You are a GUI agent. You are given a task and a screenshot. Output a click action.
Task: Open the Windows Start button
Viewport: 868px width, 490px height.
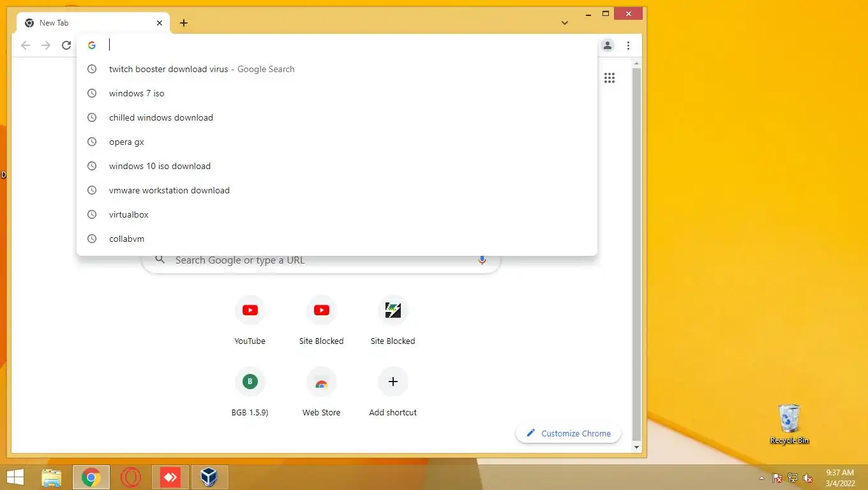pyautogui.click(x=14, y=477)
